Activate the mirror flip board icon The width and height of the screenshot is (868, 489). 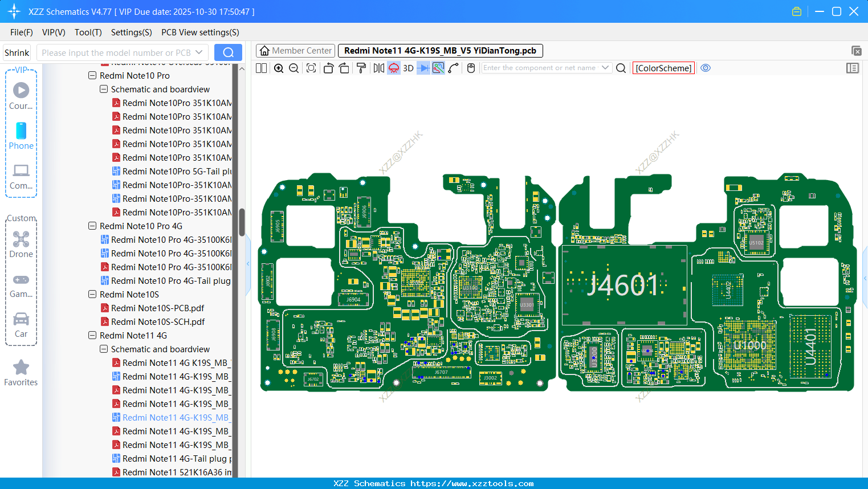[x=378, y=68]
